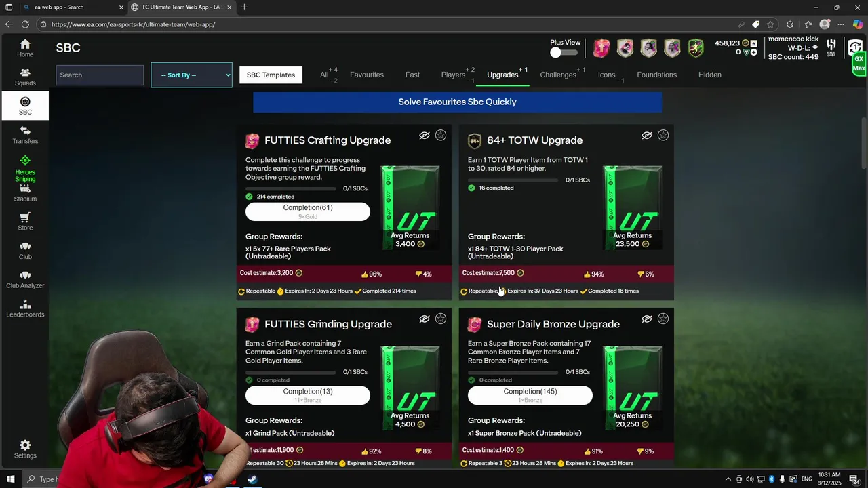Favourite the 84+ TOTW Upgrade SBC
The image size is (868, 488).
663,136
